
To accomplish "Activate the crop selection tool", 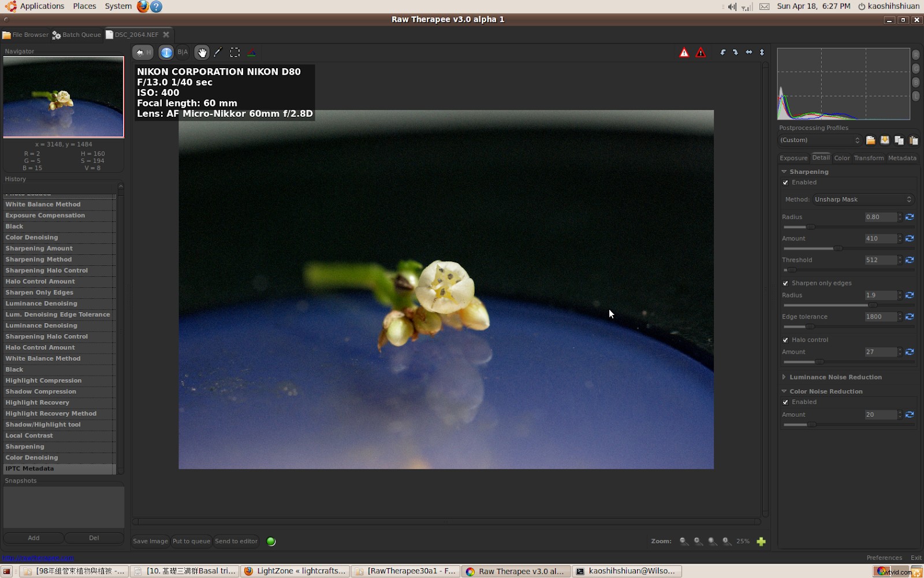I will 235,52.
